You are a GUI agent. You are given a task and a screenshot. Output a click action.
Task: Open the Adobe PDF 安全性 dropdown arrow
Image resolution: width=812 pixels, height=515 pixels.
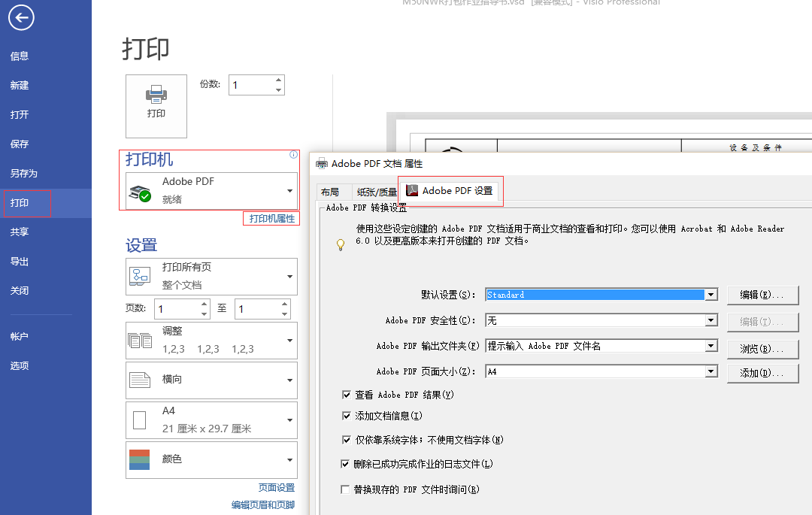[x=711, y=320]
